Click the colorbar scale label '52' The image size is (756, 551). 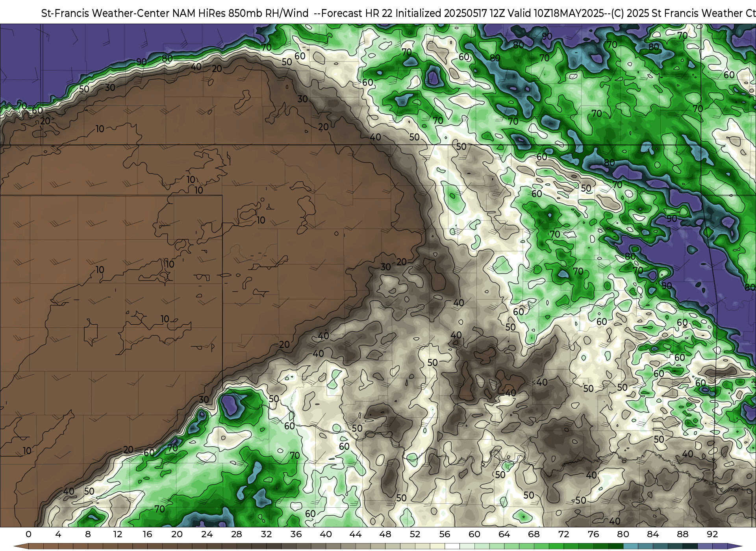[x=415, y=534]
